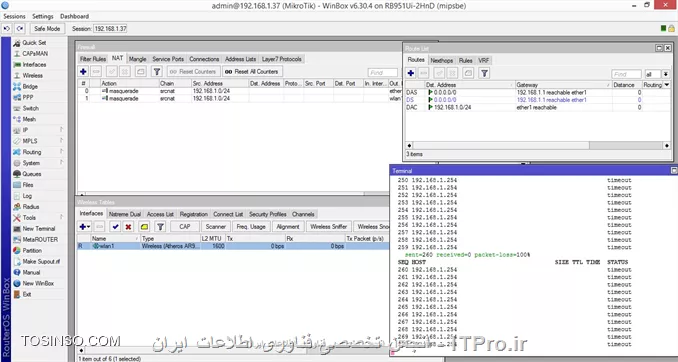Select the wlan1 interface row
The image size is (678, 362).
tap(233, 246)
